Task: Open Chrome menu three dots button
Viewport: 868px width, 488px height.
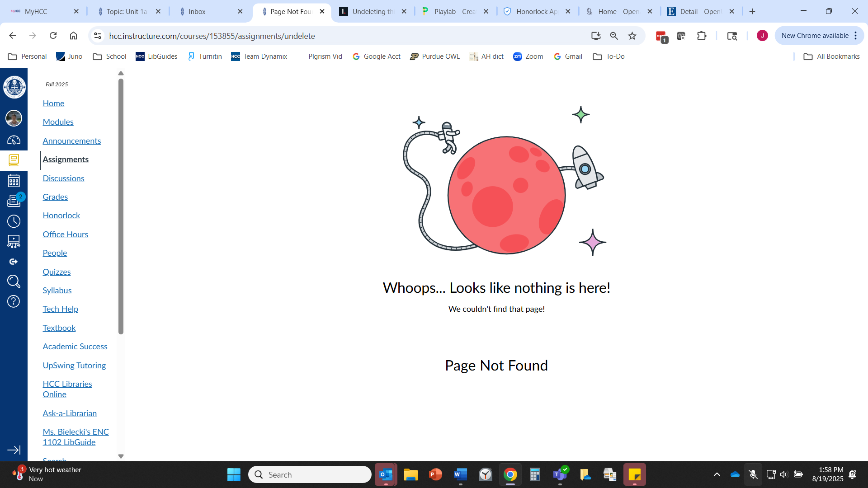Action: [x=856, y=36]
